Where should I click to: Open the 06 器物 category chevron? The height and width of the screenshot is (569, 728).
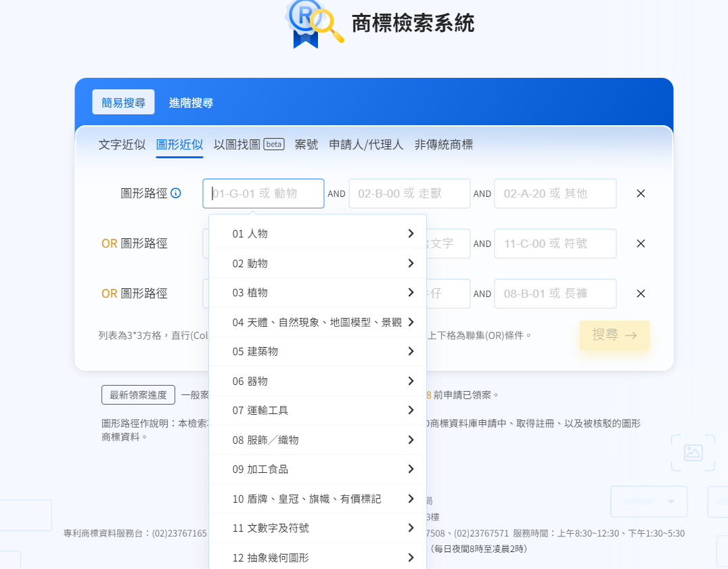[x=411, y=381]
